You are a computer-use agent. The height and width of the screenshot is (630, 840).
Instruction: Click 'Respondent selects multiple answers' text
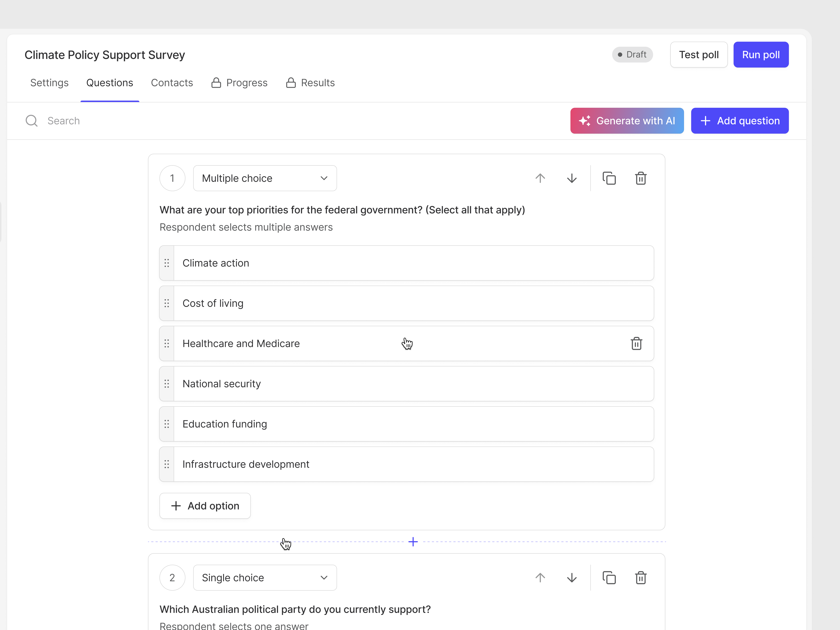[x=246, y=227]
